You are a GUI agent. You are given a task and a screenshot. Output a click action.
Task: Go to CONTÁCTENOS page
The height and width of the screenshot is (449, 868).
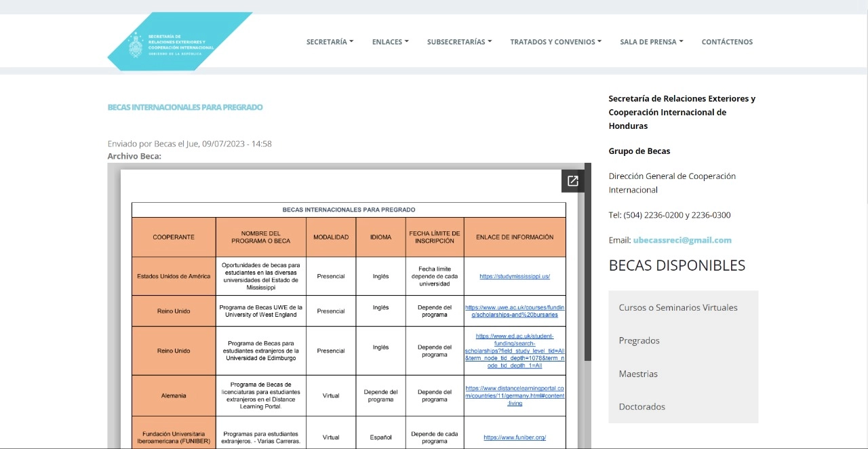[727, 42]
